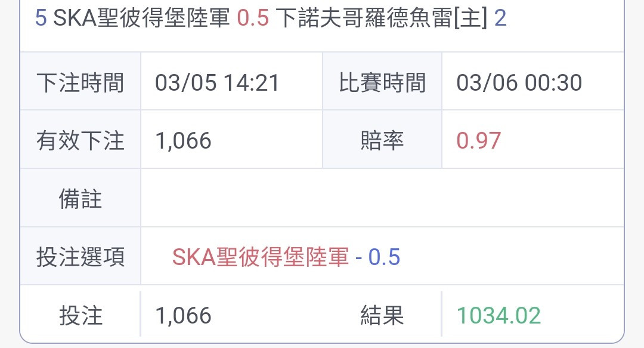Viewport: 644px width, 348px height.
Task: Click the stake value 1,066 in bottom row
Action: [183, 316]
